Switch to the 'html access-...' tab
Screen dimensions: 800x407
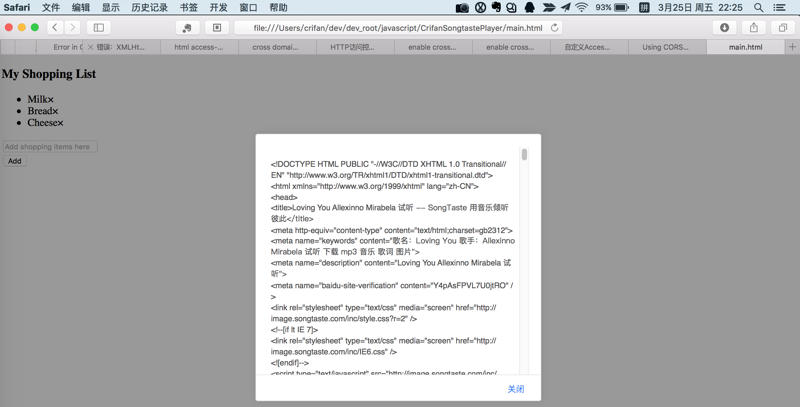point(199,47)
